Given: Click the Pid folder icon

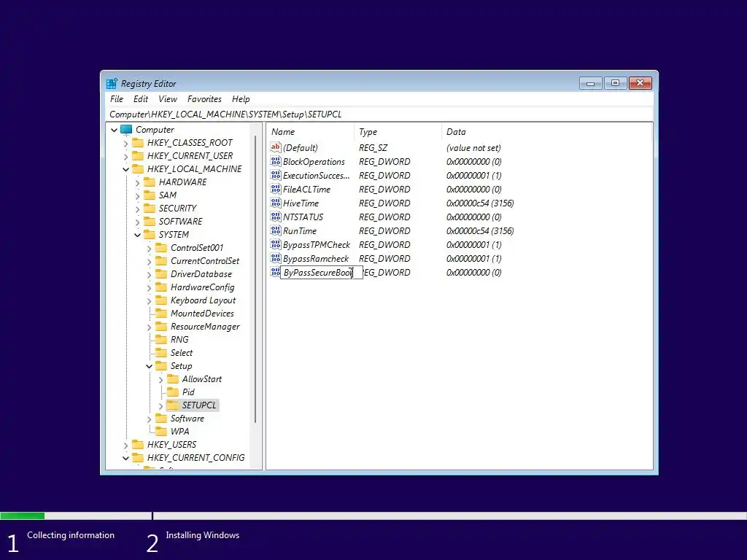Looking at the screenshot, I should tap(173, 392).
